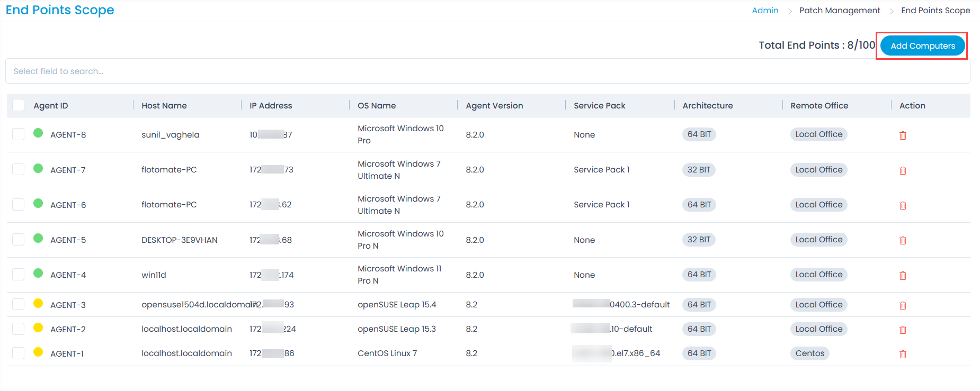The width and height of the screenshot is (980, 391).
Task: Click the Agent Version column header
Action: (x=494, y=106)
